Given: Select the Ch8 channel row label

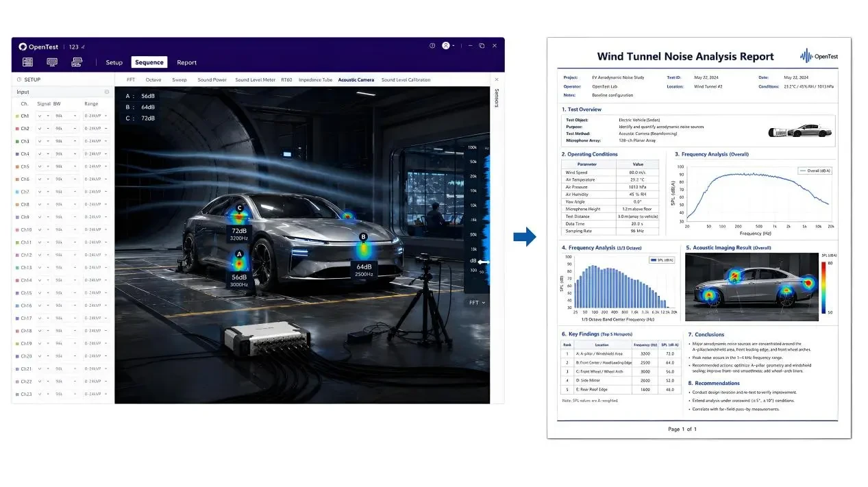Looking at the screenshot, I should tap(25, 204).
